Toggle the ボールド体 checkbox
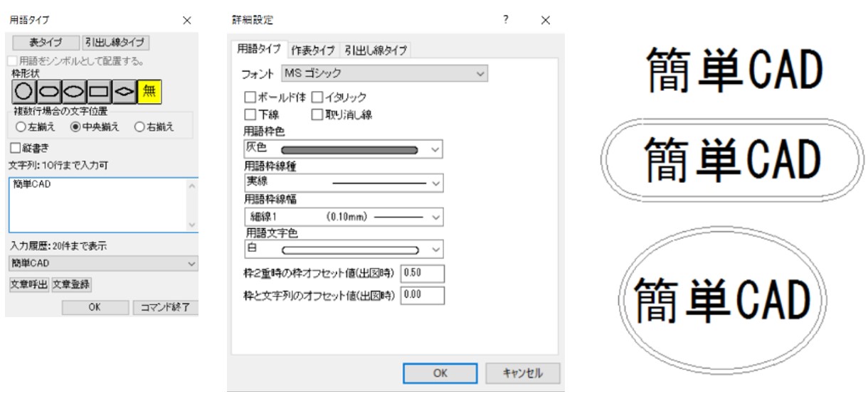The image size is (868, 396). pyautogui.click(x=250, y=97)
